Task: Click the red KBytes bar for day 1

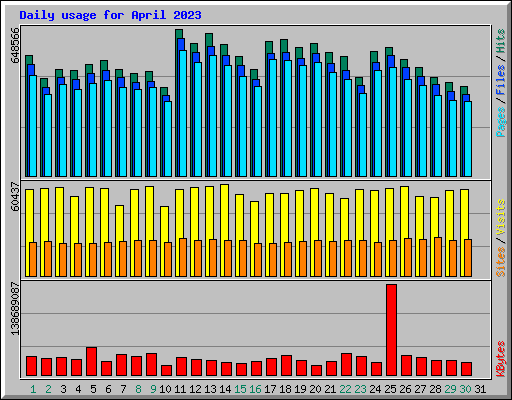Action: [x=31, y=366]
